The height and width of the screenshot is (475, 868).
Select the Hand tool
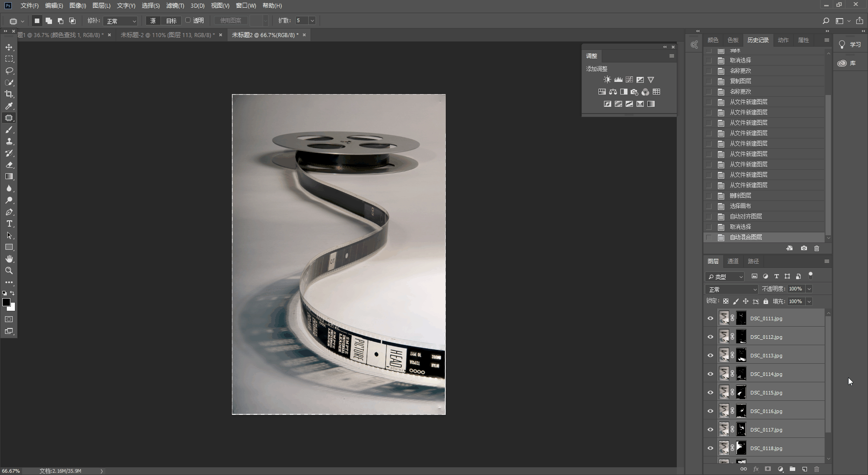point(9,259)
